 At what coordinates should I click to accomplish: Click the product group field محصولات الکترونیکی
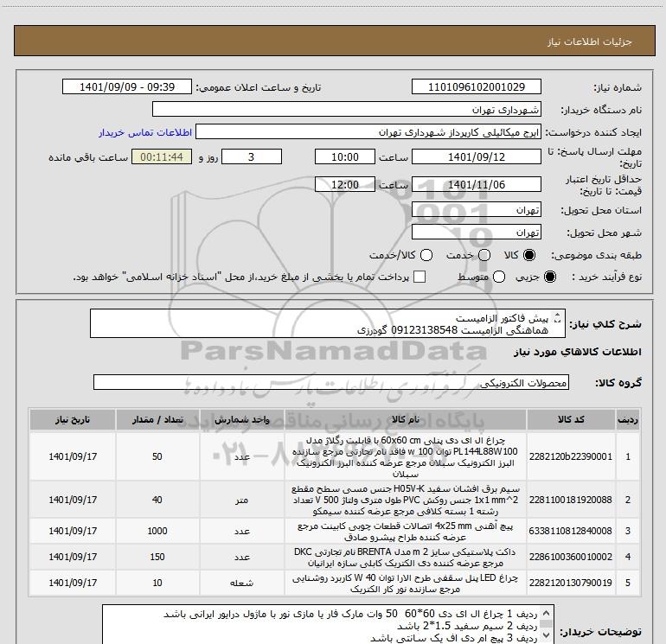(x=331, y=382)
